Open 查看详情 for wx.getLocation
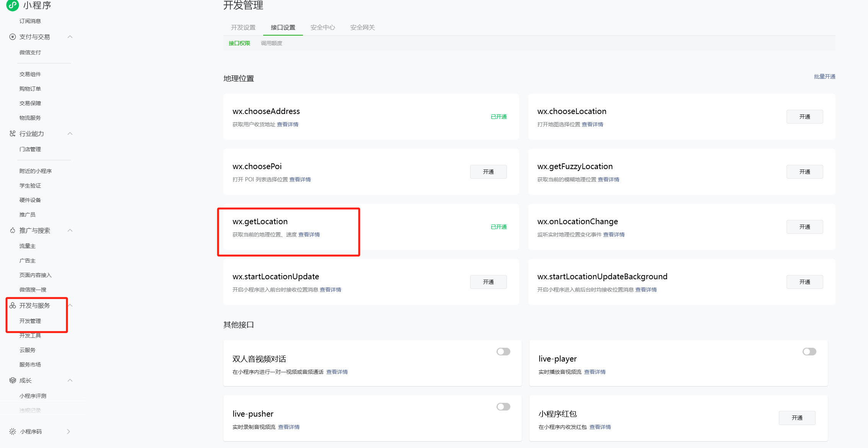868x448 pixels. (x=309, y=235)
